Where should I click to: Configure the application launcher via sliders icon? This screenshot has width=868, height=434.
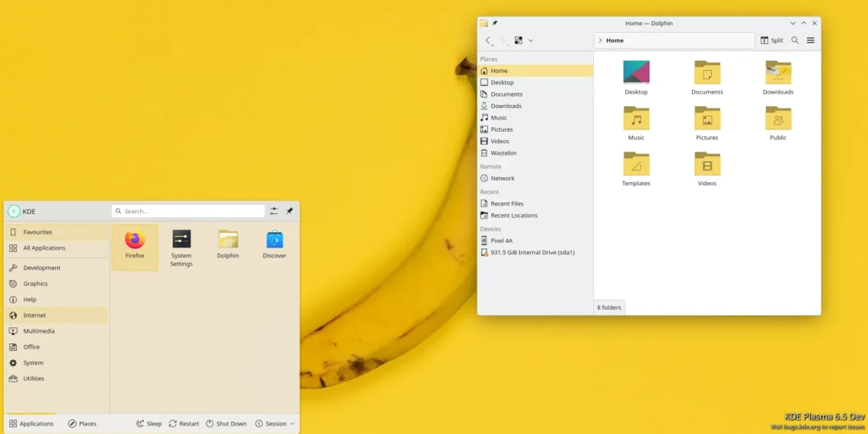[274, 211]
